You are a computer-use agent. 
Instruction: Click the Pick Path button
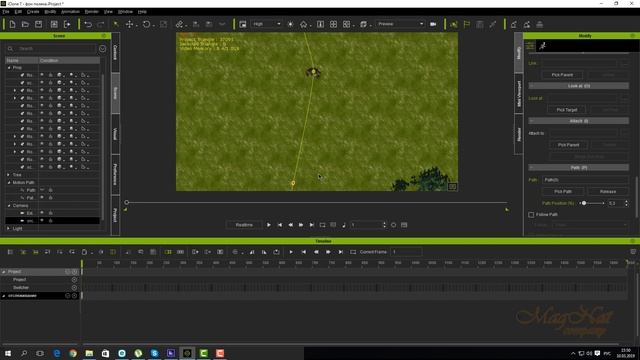click(563, 191)
